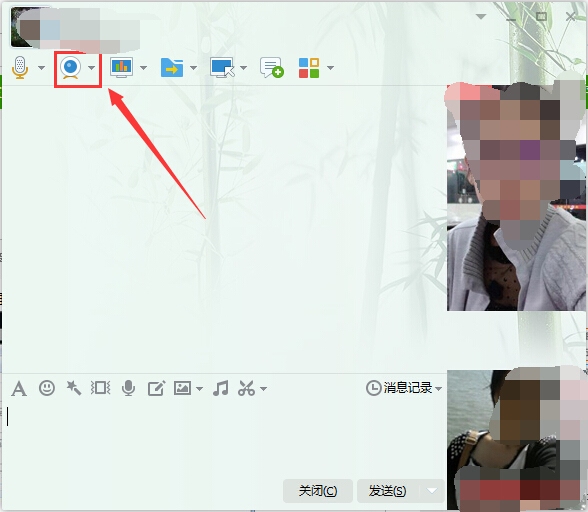Record a voice message with the microphone icon

(x=128, y=388)
